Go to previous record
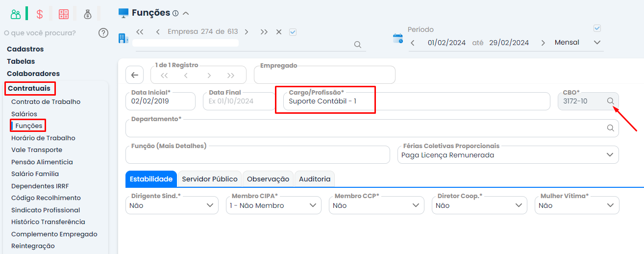The height and width of the screenshot is (254, 644). [186, 76]
